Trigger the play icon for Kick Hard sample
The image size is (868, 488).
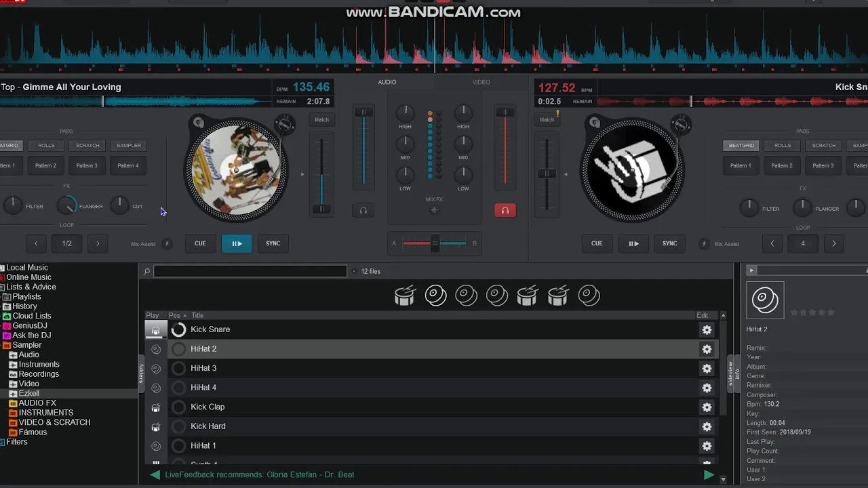point(156,426)
